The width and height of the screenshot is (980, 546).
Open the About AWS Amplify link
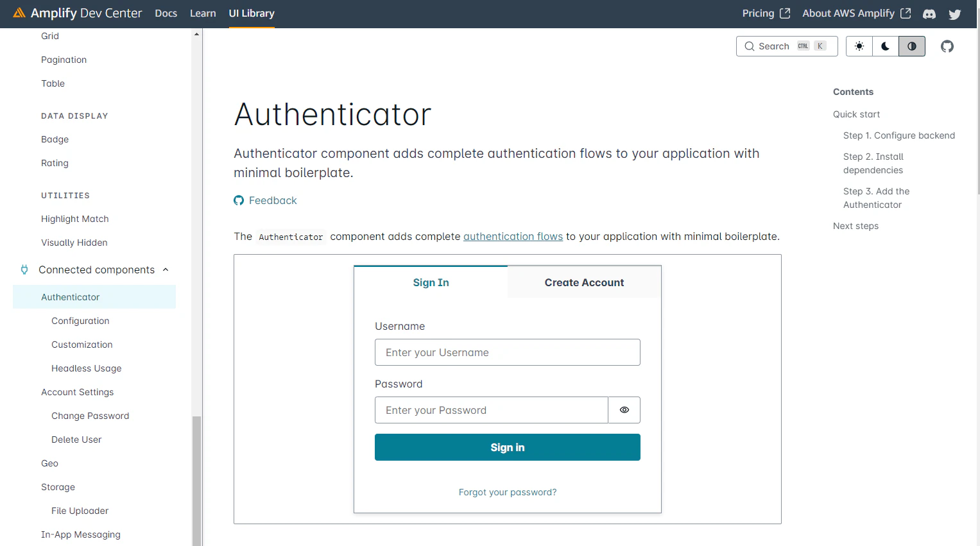point(848,13)
